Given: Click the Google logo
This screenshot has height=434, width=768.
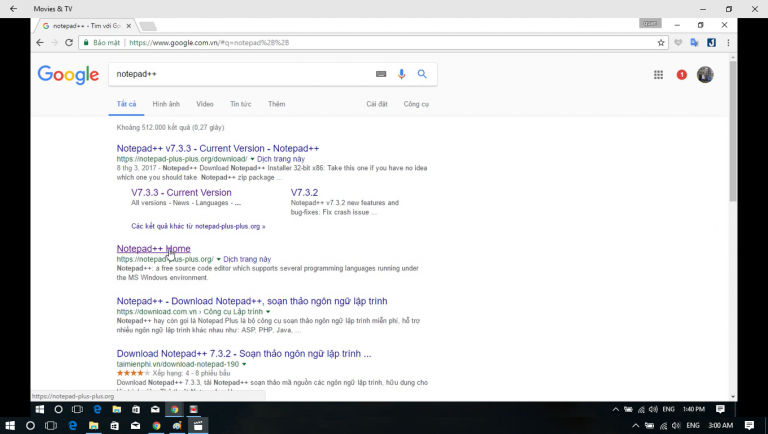Looking at the screenshot, I should (x=68, y=75).
